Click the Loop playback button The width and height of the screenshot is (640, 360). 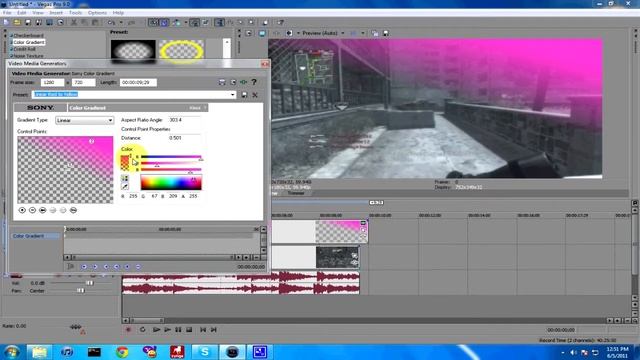[142, 329]
